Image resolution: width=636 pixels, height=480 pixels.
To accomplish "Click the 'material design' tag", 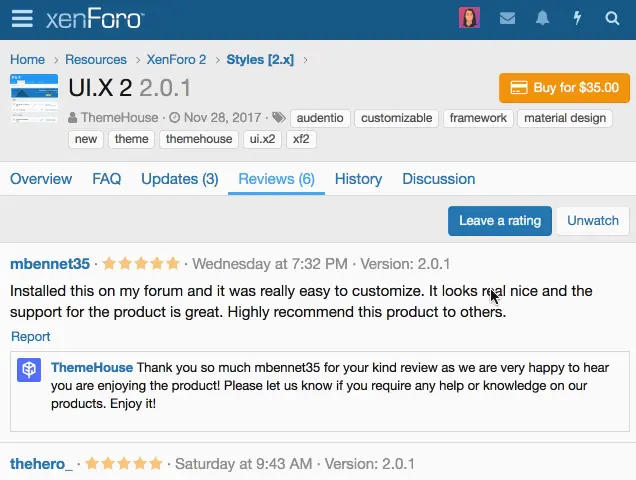I will (x=565, y=118).
